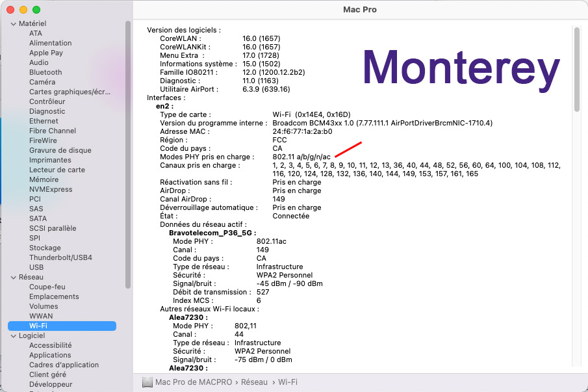
Task: Select Applications under Logiciel
Action: (50, 355)
